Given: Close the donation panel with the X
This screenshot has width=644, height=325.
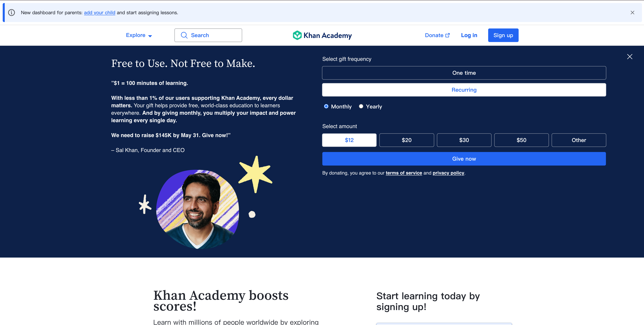Looking at the screenshot, I should coord(629,57).
